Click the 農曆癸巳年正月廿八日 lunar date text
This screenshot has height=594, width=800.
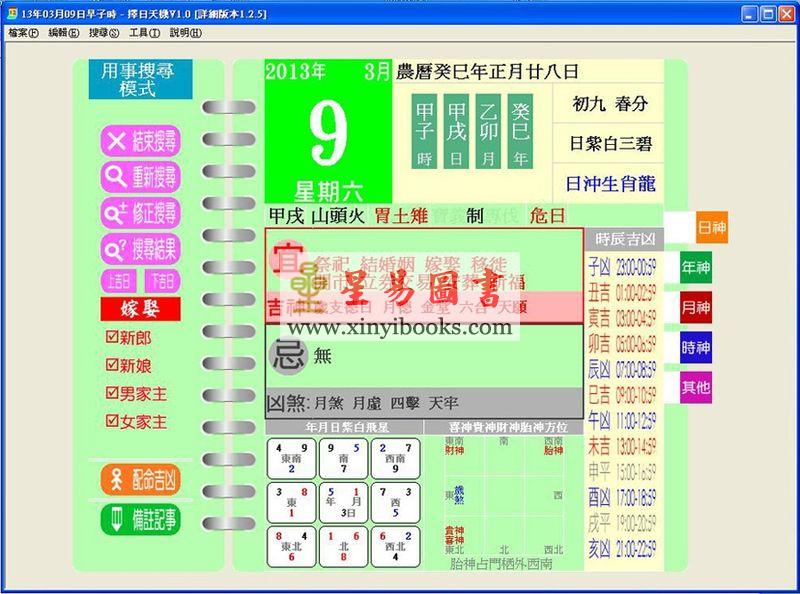487,71
